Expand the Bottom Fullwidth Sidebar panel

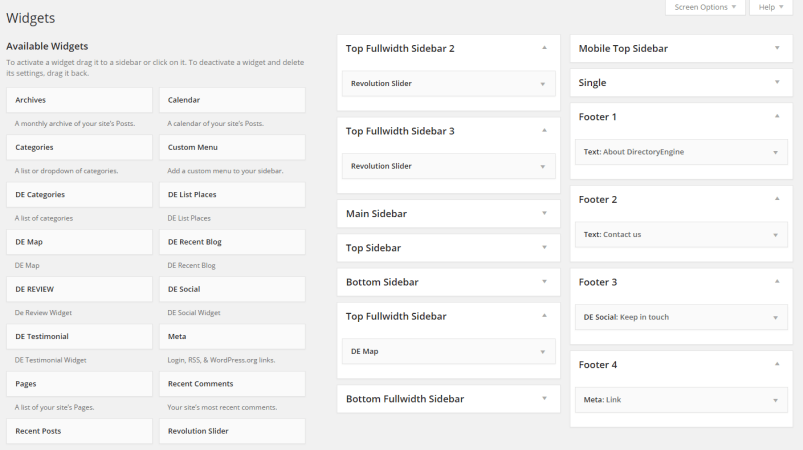click(544, 399)
